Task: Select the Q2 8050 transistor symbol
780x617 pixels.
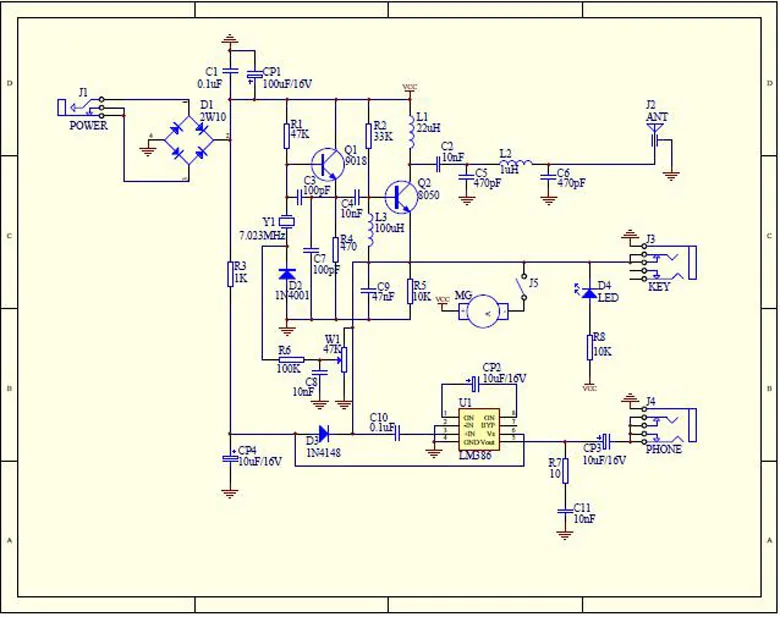Action: [x=401, y=197]
